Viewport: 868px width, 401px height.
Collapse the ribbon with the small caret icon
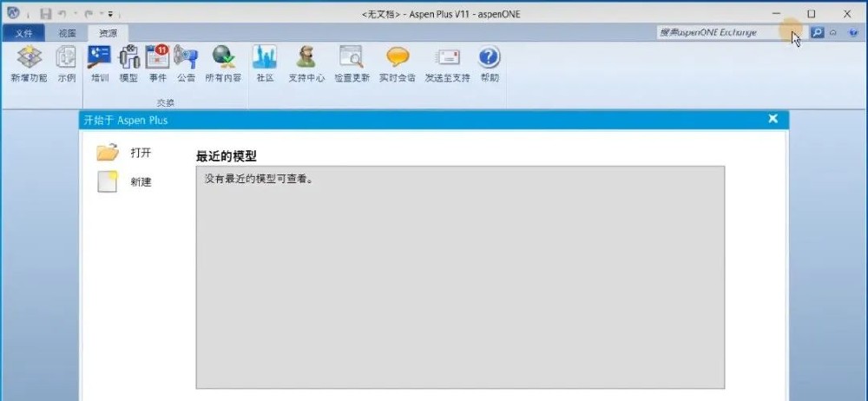[x=833, y=33]
